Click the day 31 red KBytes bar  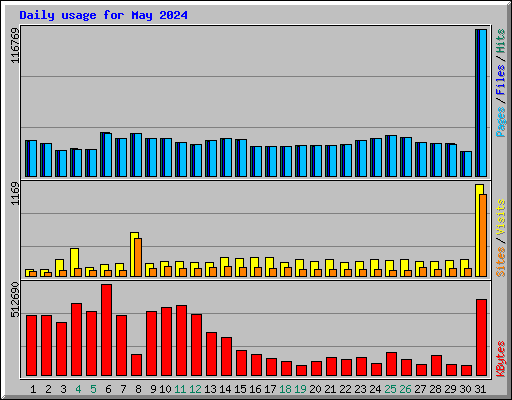coord(481,338)
